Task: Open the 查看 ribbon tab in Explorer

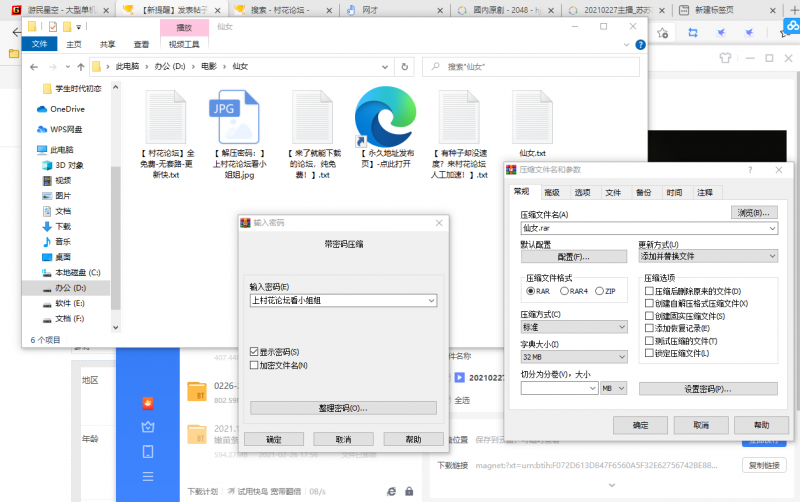Action: click(x=142, y=44)
